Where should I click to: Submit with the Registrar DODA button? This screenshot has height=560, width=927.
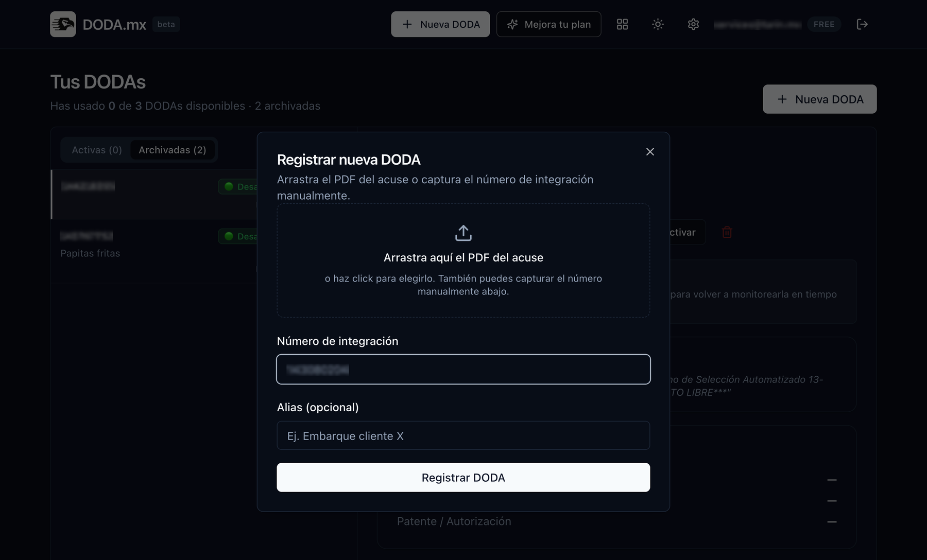point(463,477)
